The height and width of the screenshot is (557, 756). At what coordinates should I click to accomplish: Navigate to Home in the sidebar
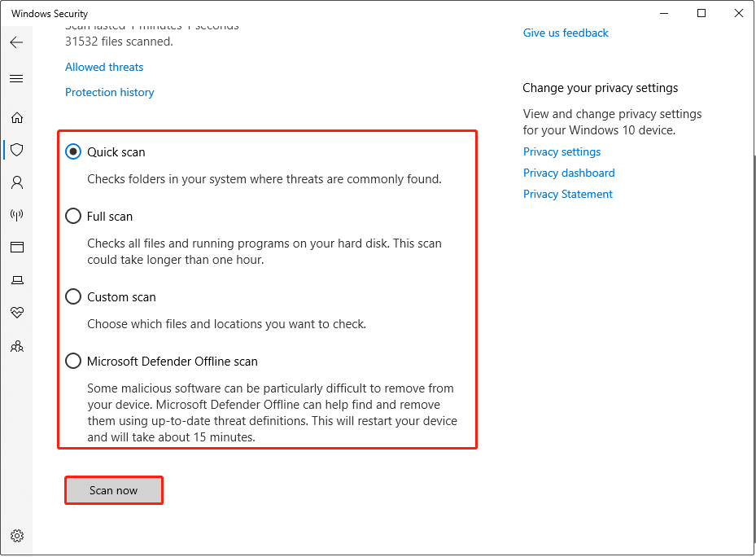tap(17, 117)
